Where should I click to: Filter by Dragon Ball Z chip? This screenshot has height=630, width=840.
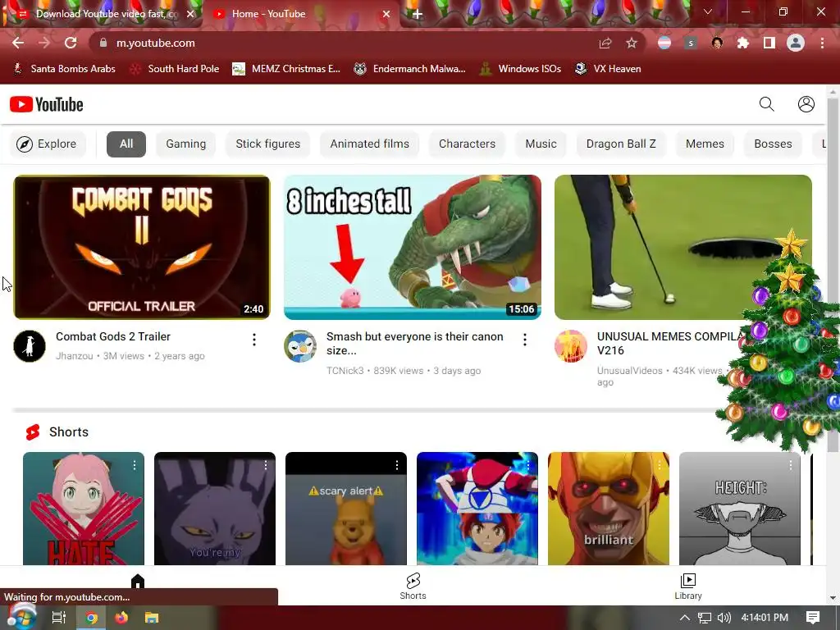coord(621,144)
